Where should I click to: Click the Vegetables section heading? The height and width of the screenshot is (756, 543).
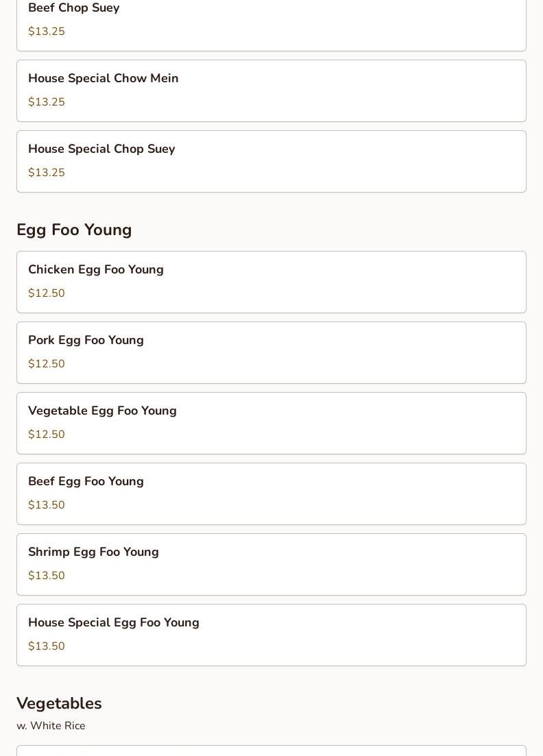(59, 703)
